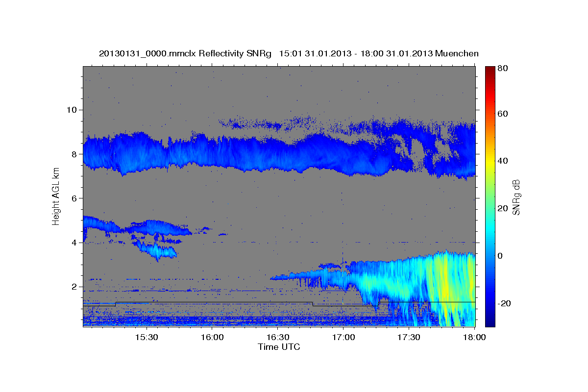Click the dark blue bottom of colorbar
Image resolution: width=588 pixels, height=392 pixels.
[x=490, y=321]
